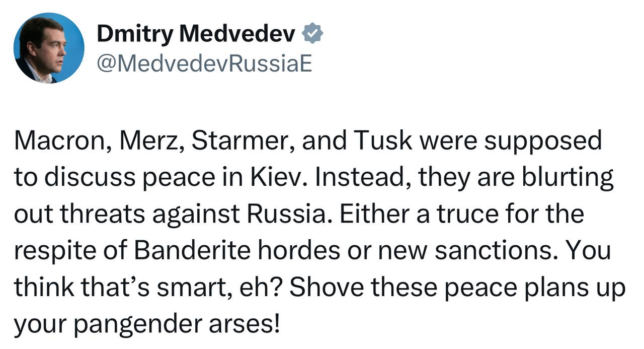The width and height of the screenshot is (644, 349).
Task: Open Dmitry Medvedev's profile picture
Action: point(49,48)
